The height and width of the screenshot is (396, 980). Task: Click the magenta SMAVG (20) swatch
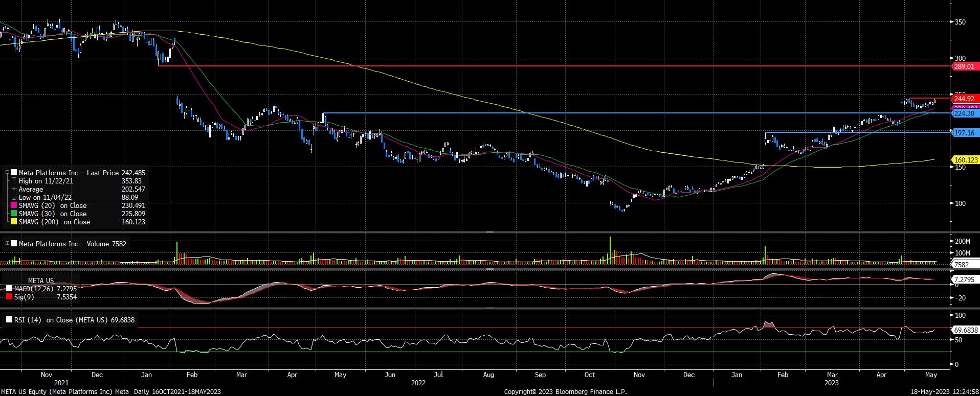[x=14, y=205]
